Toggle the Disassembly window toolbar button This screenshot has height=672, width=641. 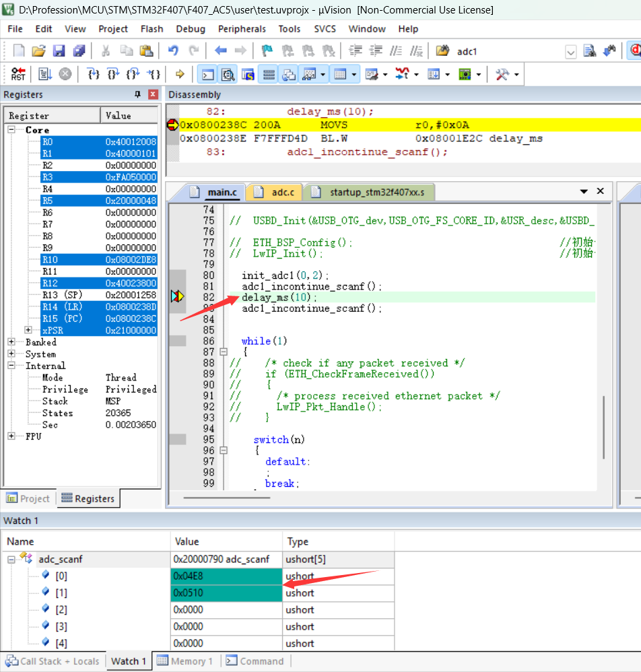tap(228, 74)
